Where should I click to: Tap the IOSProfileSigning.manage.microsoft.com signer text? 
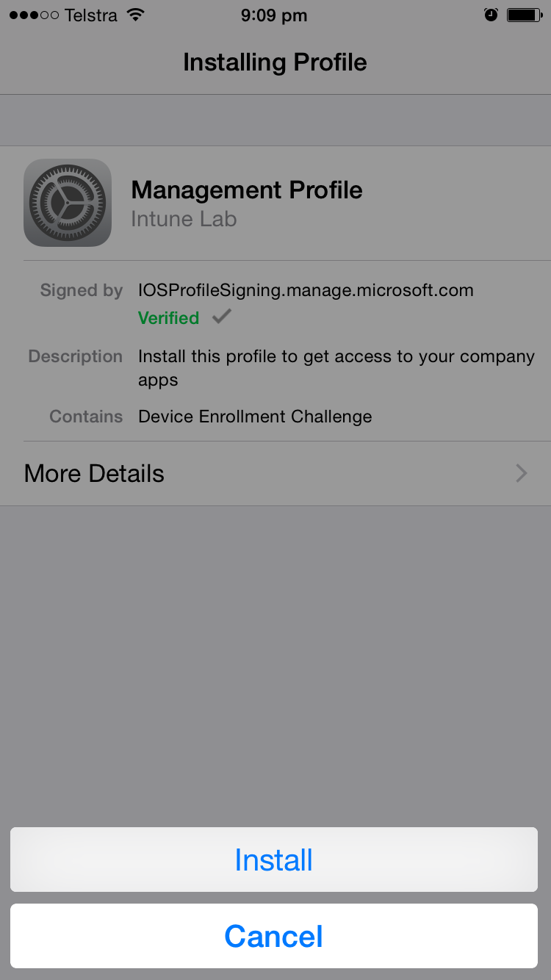pos(306,291)
